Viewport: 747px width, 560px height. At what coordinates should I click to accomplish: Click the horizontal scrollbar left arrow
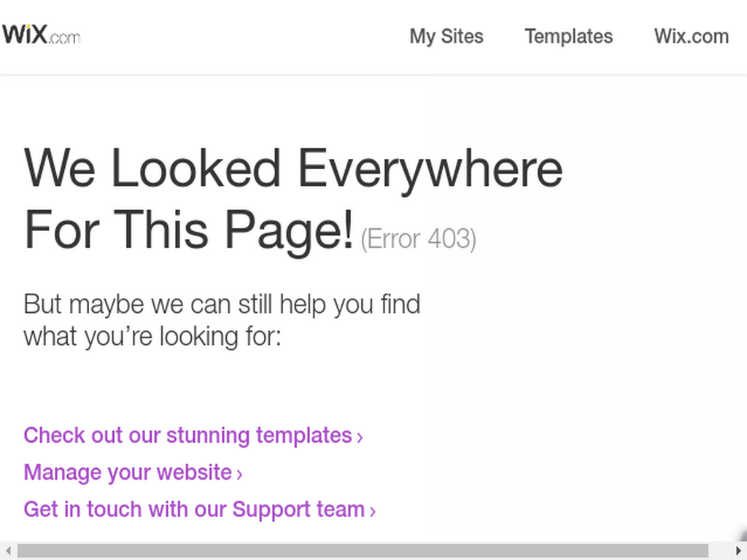7,551
